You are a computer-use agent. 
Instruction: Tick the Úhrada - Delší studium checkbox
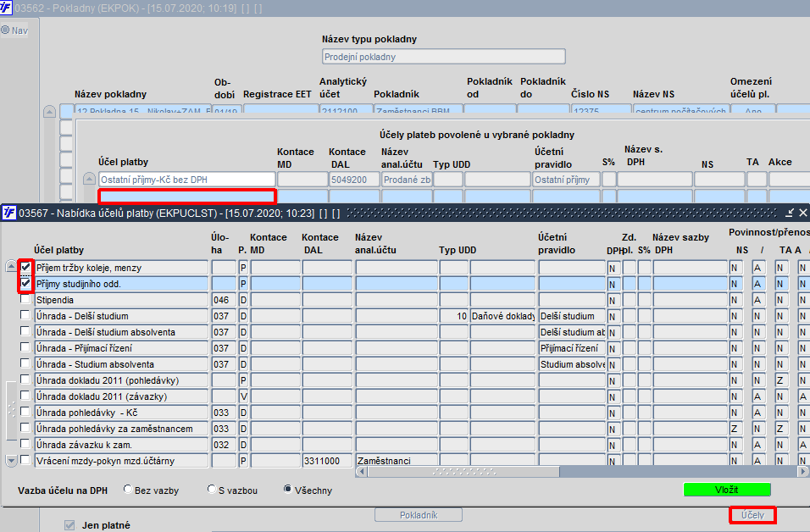pyautogui.click(x=25, y=315)
